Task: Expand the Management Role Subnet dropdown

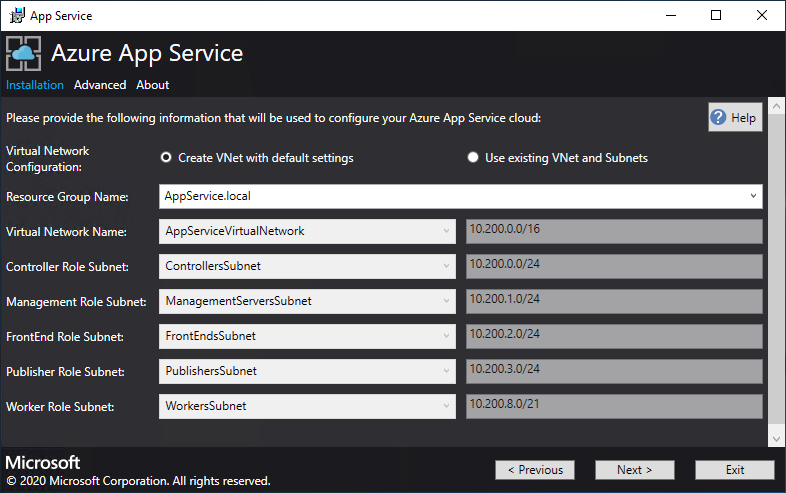Action: click(446, 301)
